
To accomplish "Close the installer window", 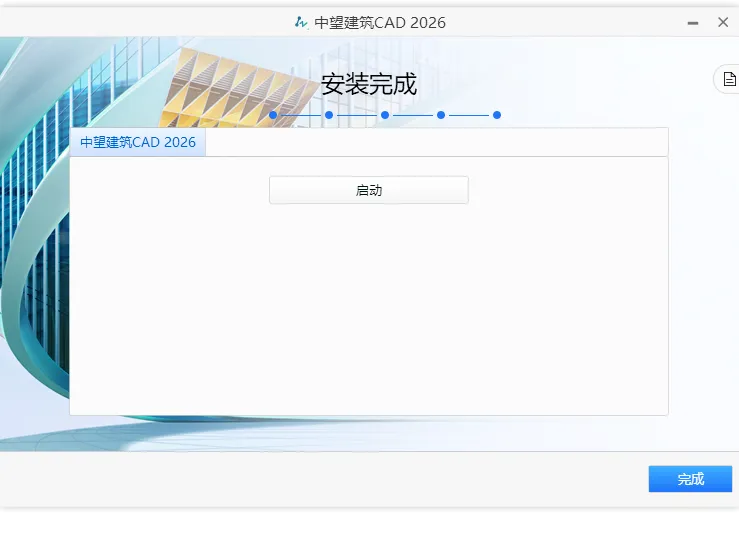I will click(x=723, y=22).
